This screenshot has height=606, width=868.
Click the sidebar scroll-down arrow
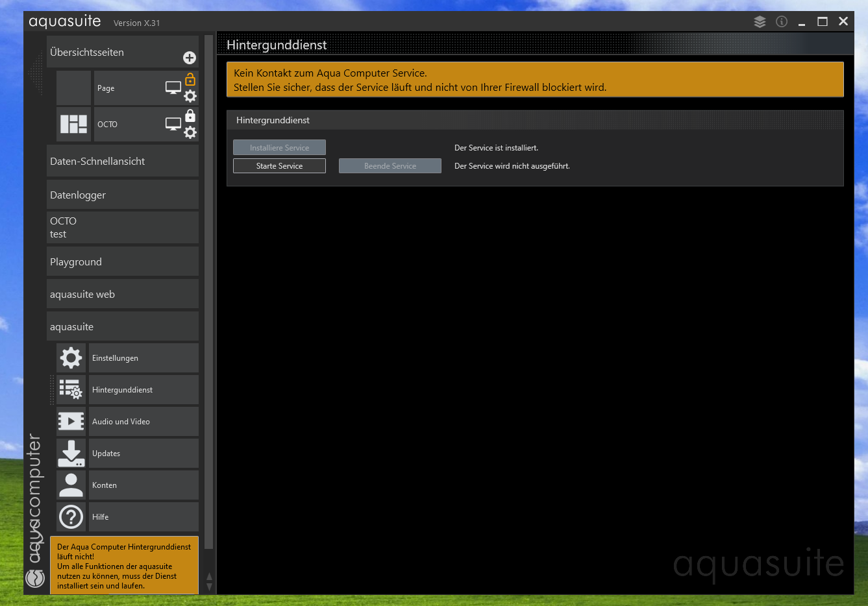coord(209,587)
